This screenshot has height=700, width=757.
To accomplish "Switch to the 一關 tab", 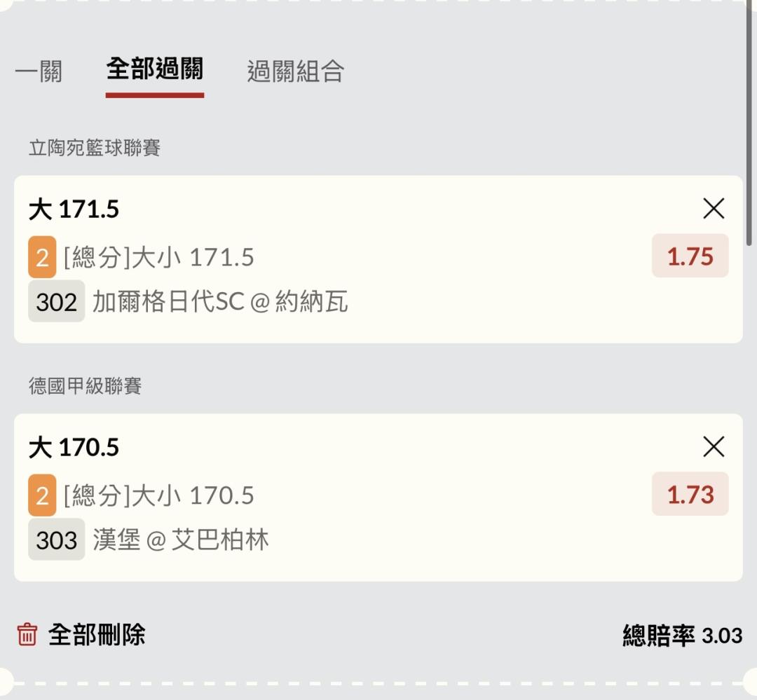I will point(39,71).
